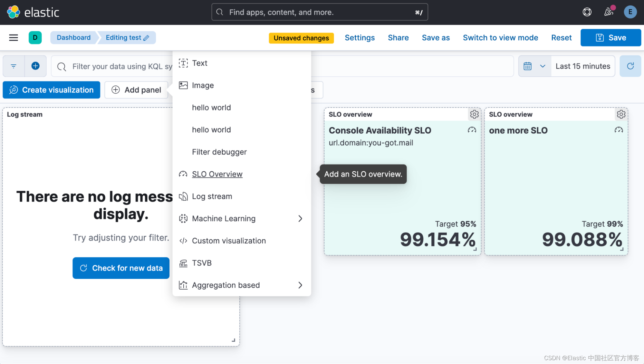
Task: Select Custom visualization menu entry
Action: [229, 241]
